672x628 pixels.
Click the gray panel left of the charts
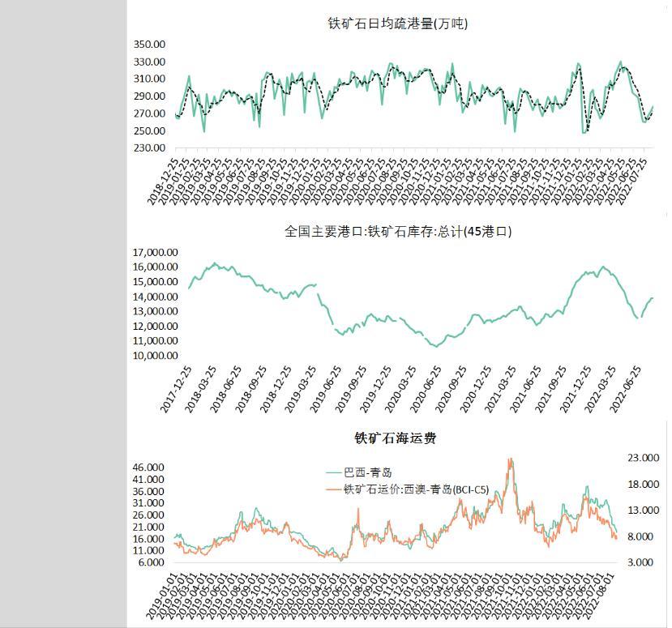(63, 314)
